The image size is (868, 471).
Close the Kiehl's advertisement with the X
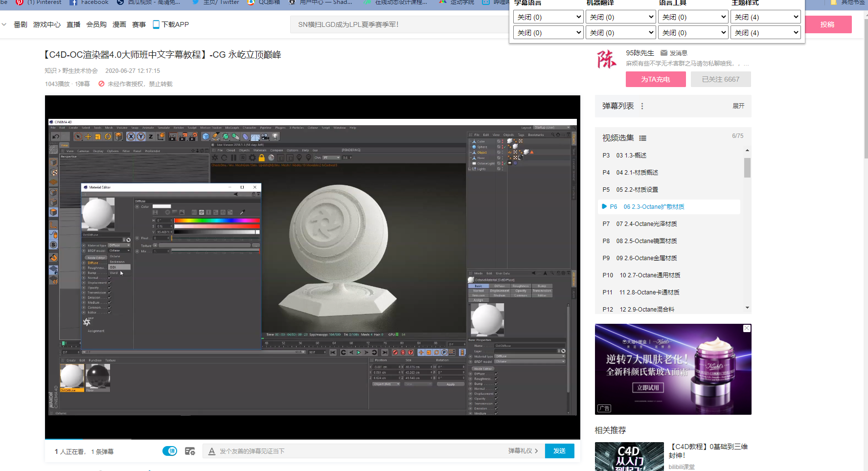(x=747, y=328)
